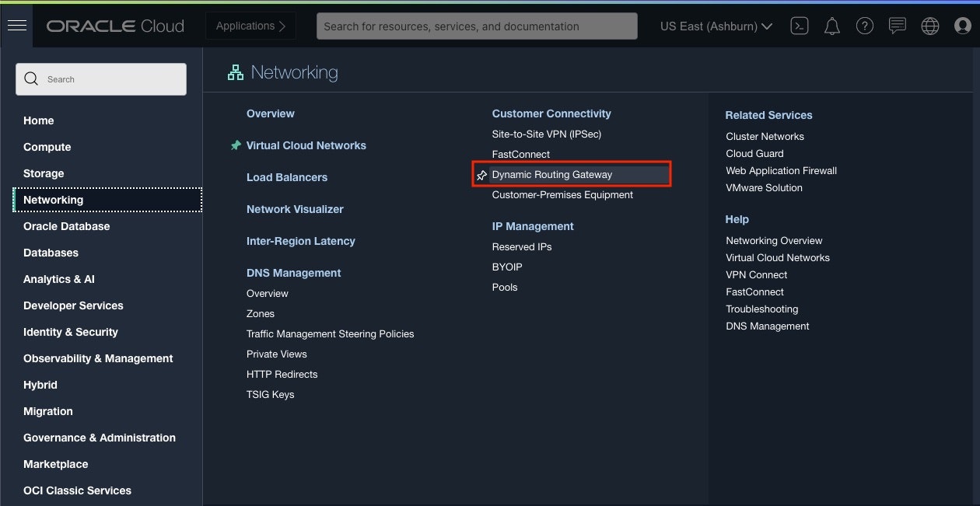The height and width of the screenshot is (506, 980).
Task: Open HTTP Redirects
Action: (x=282, y=374)
